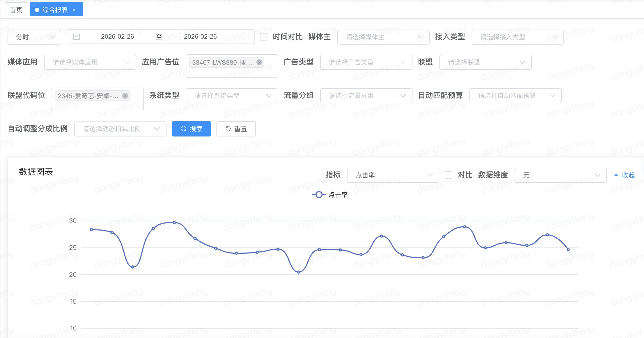Close the 综合报表 tab
Viewport: 644px width, 338px height.
[74, 10]
